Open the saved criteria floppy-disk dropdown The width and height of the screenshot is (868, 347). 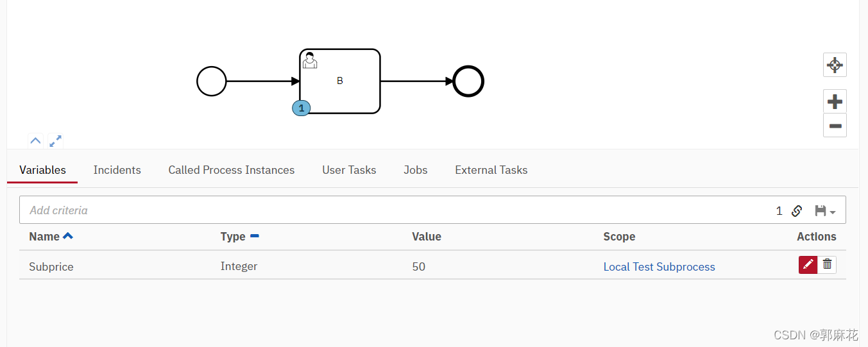825,210
